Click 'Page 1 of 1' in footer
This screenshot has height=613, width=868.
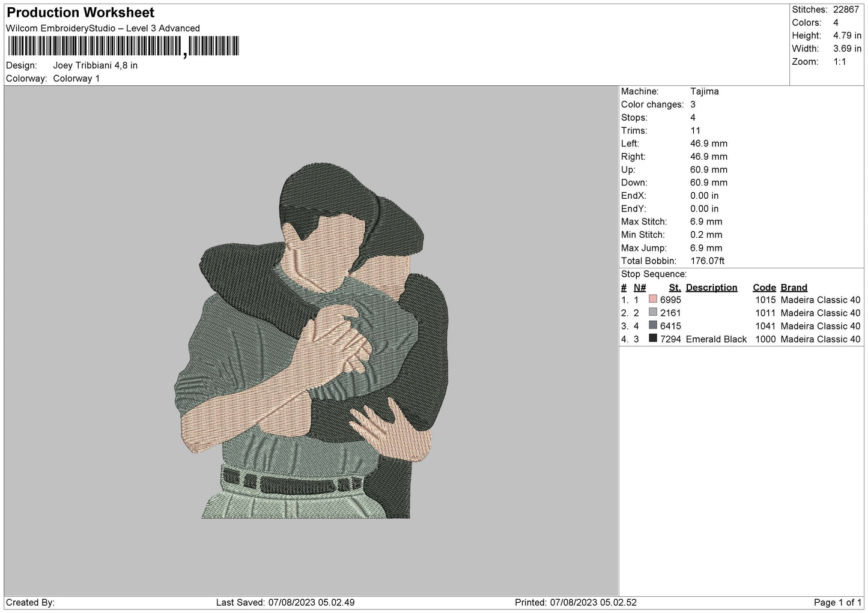837,602
